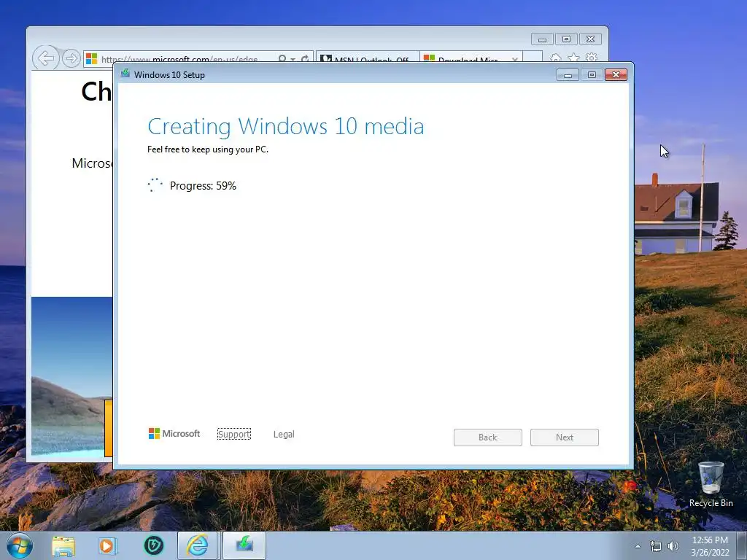Viewport: 747px width, 560px height.
Task: Open the green shield app on the taskbar
Action: 153,545
